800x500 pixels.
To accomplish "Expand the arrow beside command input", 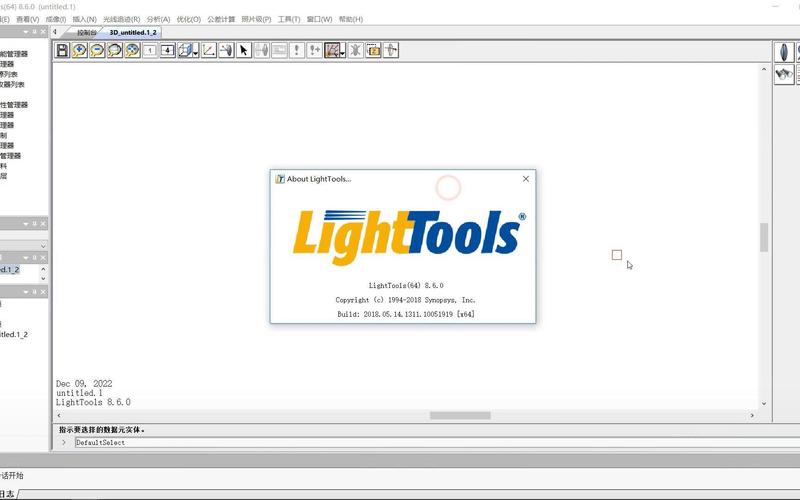I will 64,442.
